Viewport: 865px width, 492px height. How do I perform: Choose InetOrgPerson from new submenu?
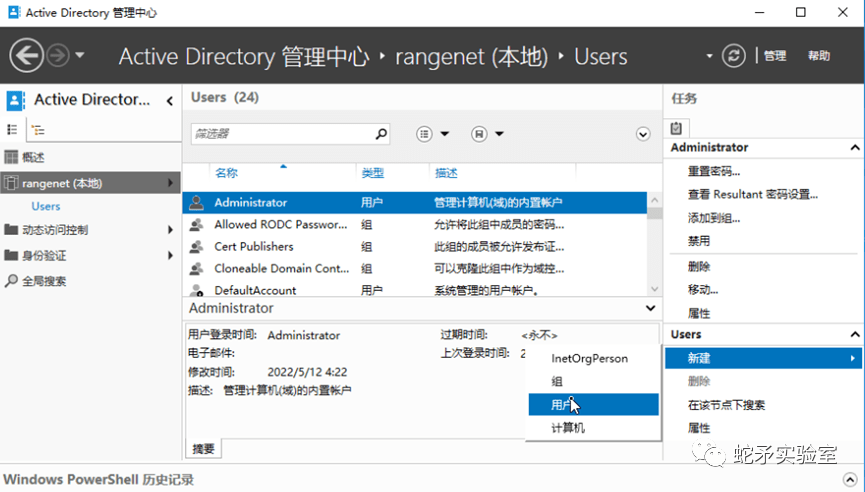(594, 359)
